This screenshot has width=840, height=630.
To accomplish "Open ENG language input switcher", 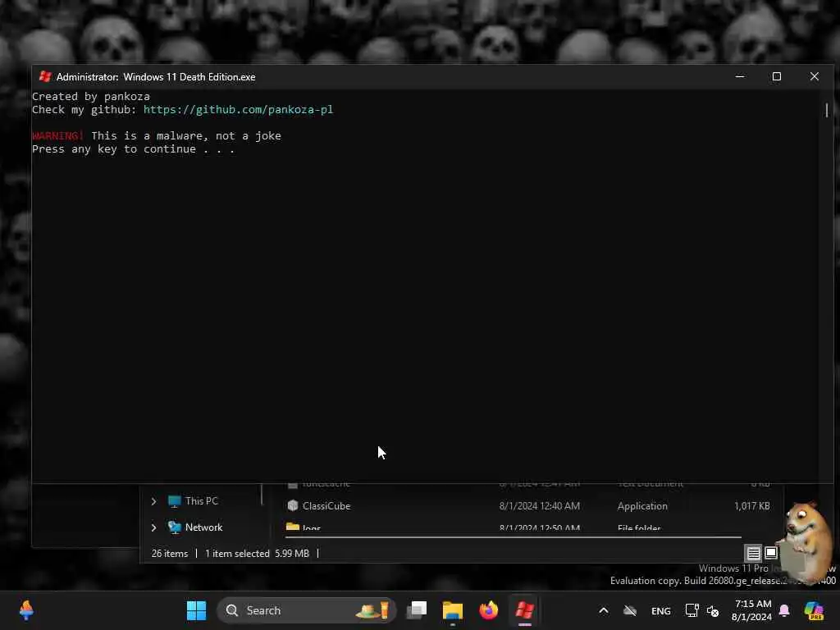I will pos(660,610).
